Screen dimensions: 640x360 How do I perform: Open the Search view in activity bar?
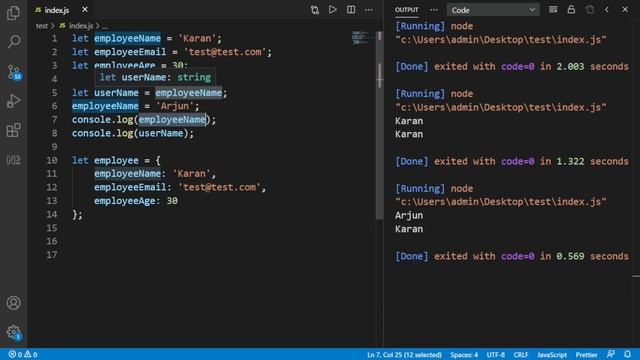(x=13, y=42)
